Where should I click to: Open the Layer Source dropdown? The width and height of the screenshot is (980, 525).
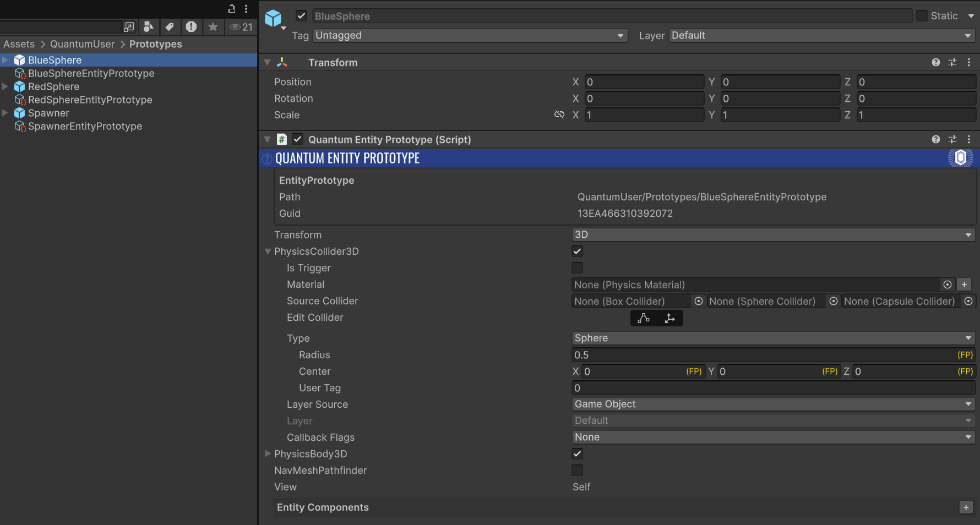point(774,404)
